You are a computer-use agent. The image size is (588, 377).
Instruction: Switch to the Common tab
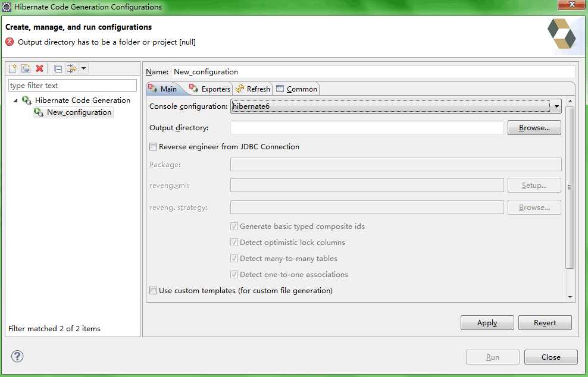[296, 89]
